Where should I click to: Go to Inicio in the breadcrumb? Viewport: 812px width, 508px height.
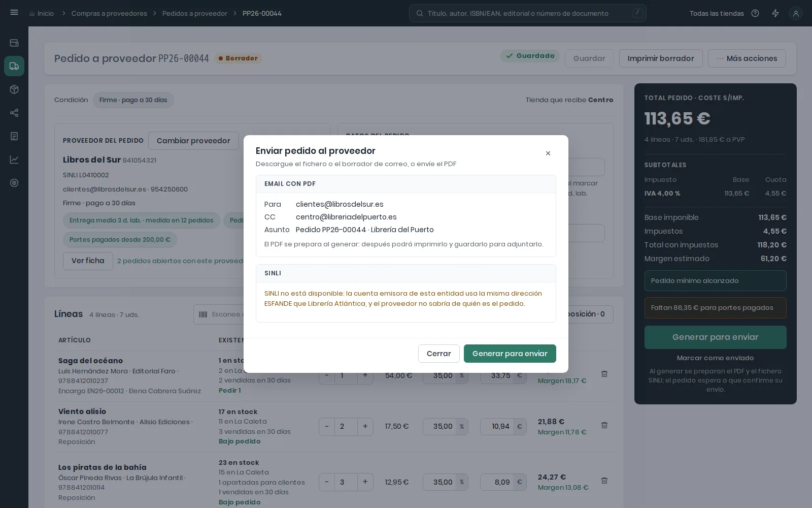tap(45, 14)
